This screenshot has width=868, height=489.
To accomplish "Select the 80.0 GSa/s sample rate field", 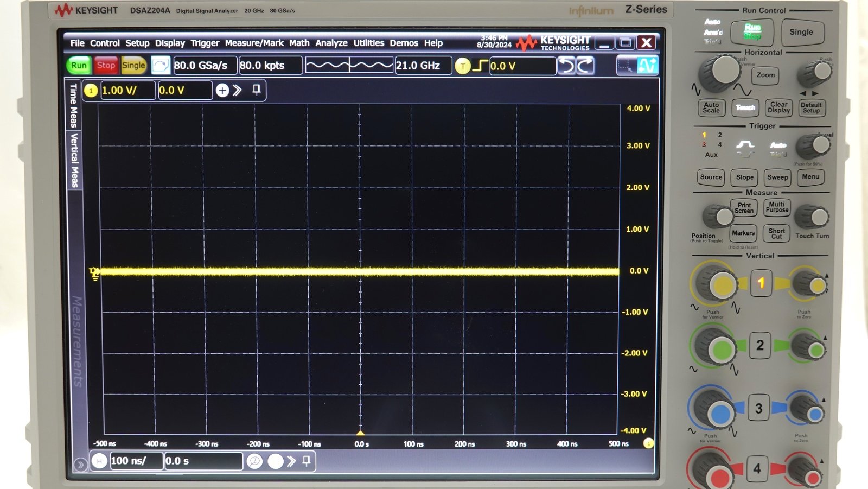I will (x=205, y=66).
